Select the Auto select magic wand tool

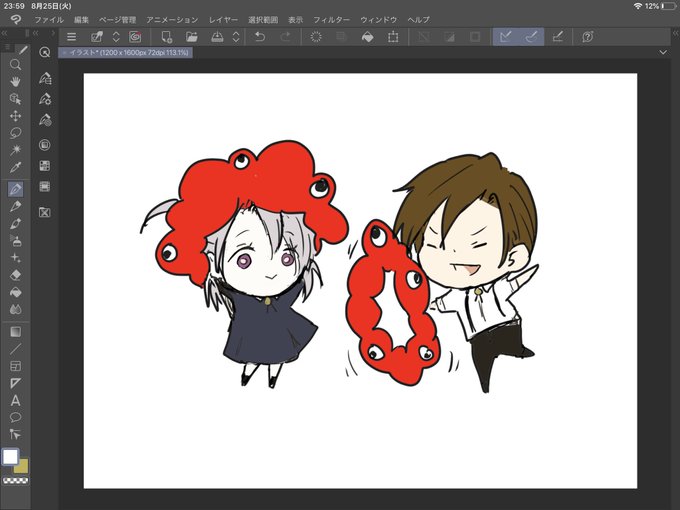(x=16, y=150)
